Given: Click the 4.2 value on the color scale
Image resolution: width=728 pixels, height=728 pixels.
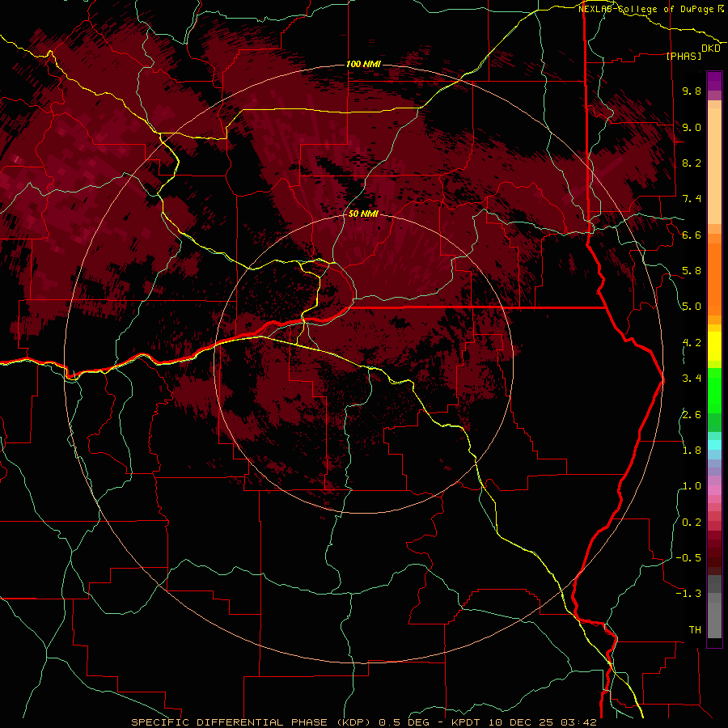Looking at the screenshot, I should tap(692, 343).
